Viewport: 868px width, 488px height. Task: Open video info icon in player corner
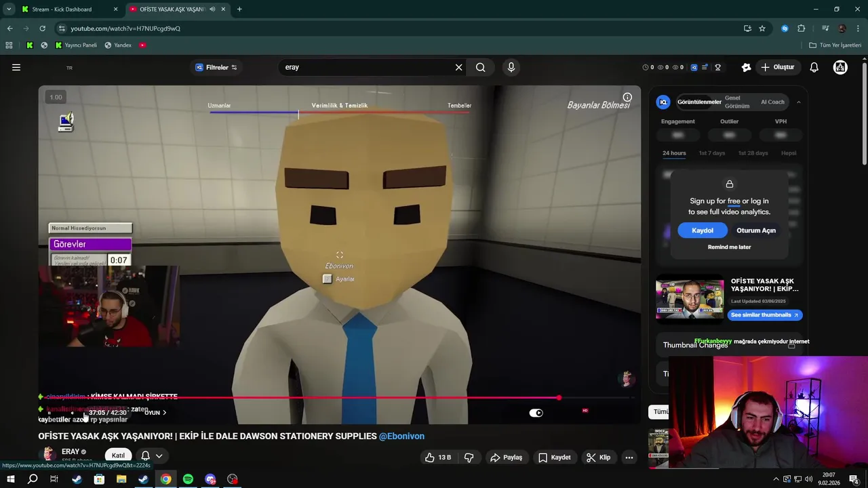(627, 97)
